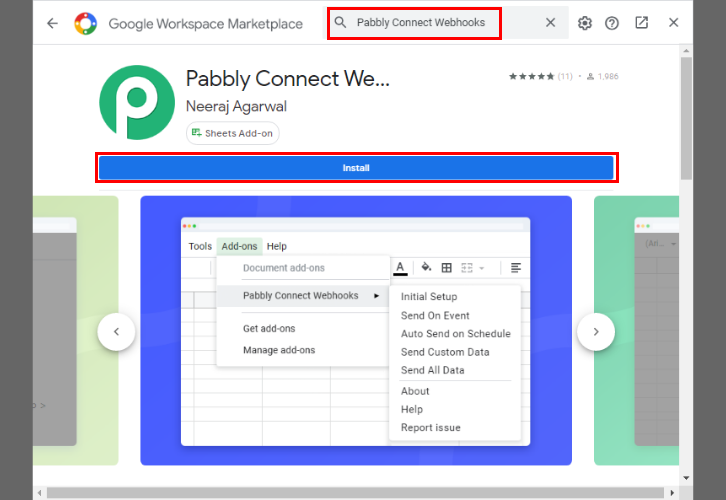
Task: Open the help question mark icon
Action: (612, 23)
